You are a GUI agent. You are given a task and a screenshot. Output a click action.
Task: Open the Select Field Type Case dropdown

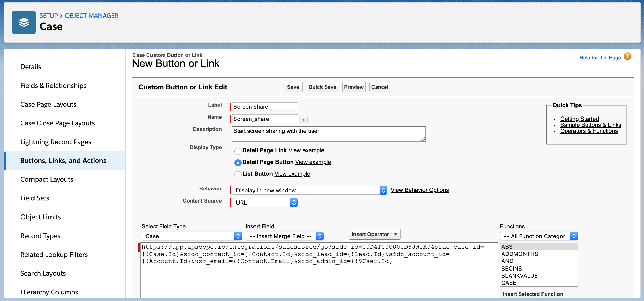[x=191, y=236]
